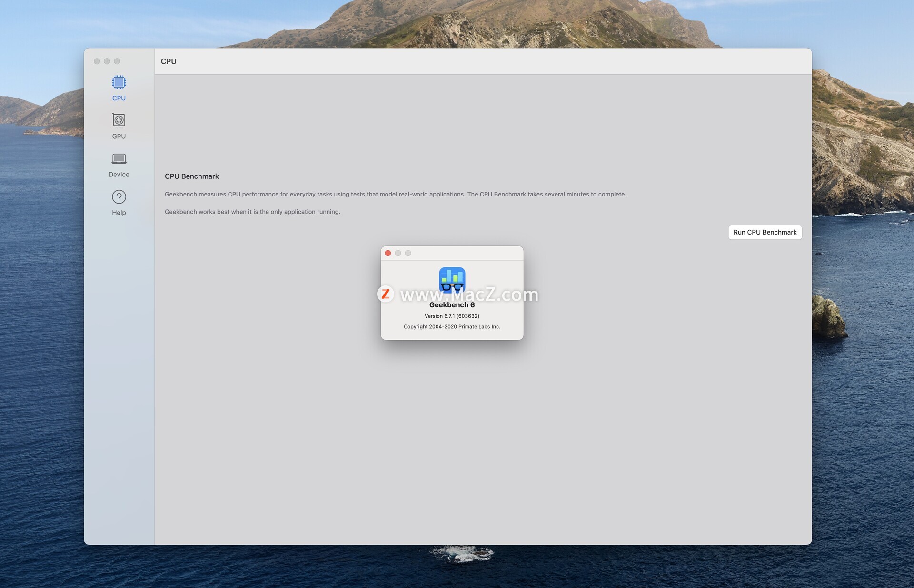This screenshot has width=914, height=588.
Task: Click the 'Geekbench 6' name in About dialog
Action: point(452,305)
